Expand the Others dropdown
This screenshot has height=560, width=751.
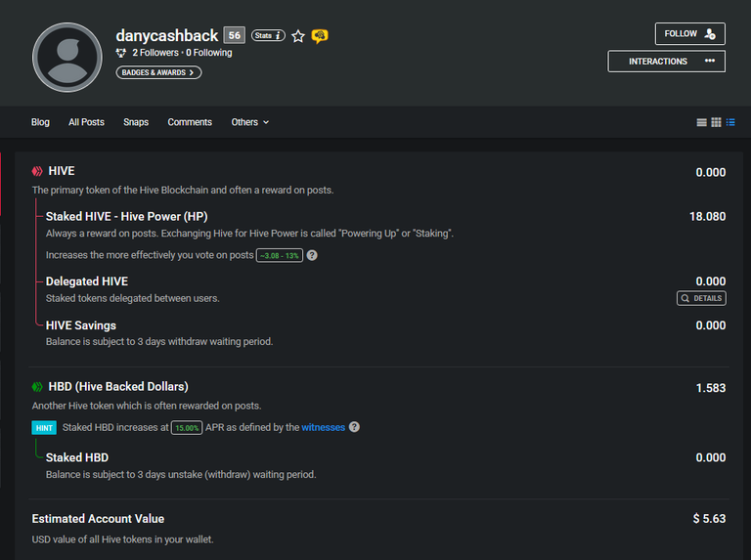(250, 122)
